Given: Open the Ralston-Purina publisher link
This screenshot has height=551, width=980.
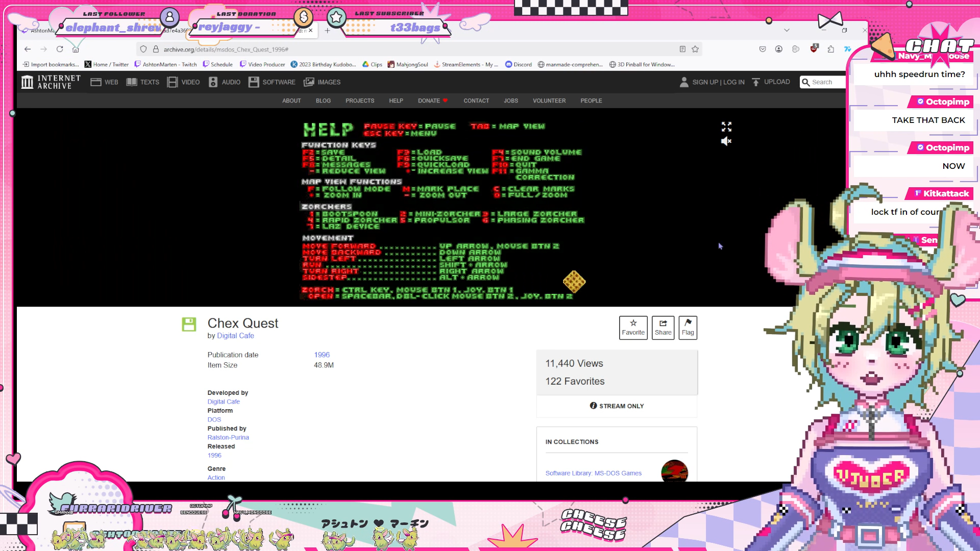Looking at the screenshot, I should pyautogui.click(x=228, y=438).
